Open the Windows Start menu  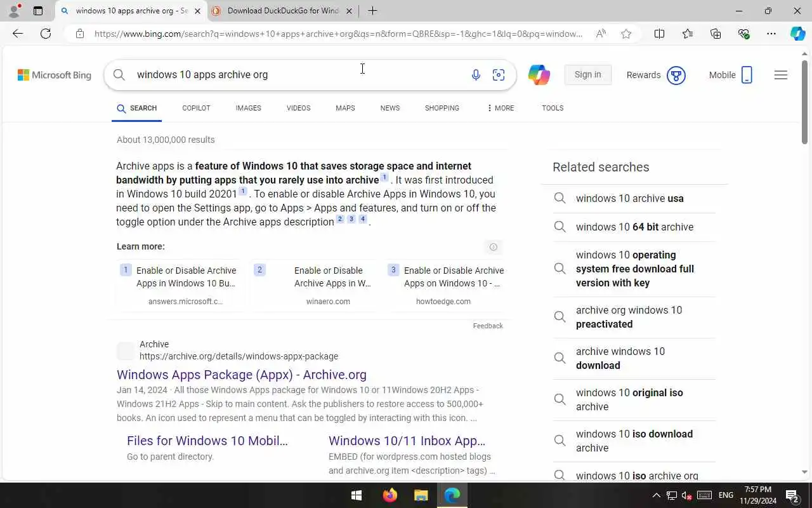click(357, 495)
